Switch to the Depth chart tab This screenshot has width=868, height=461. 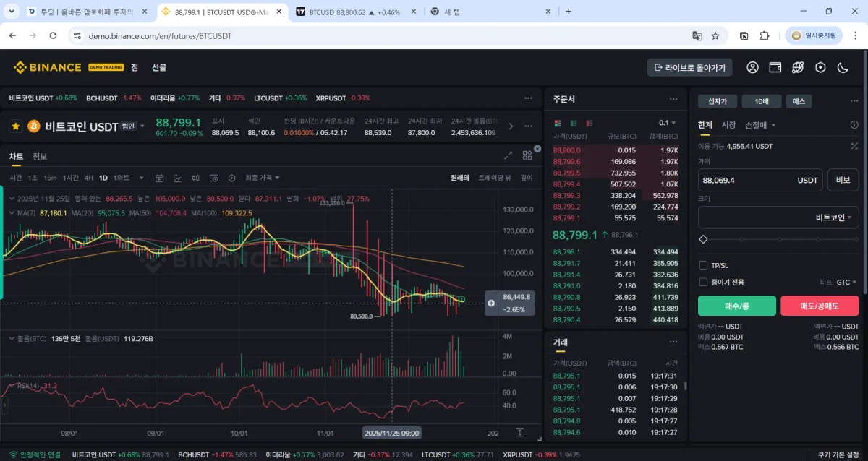[527, 178]
